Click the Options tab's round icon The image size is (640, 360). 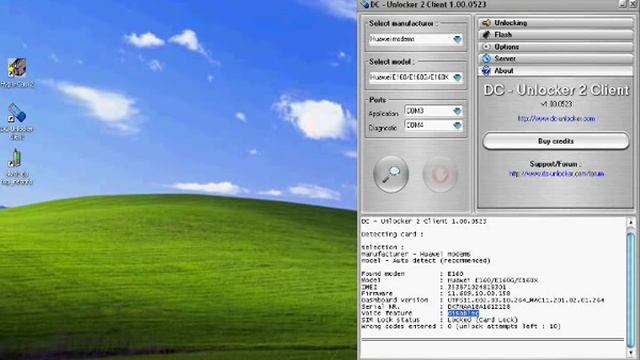(486, 47)
